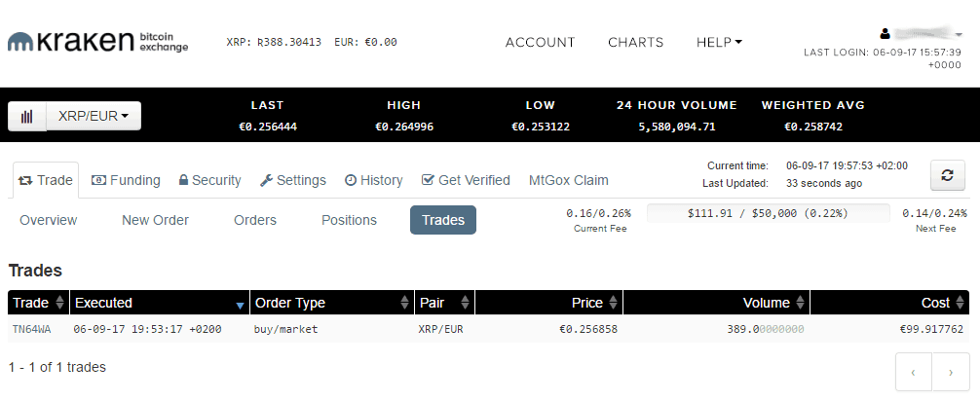Click the user profile icon
Screen dimensions: 980x401
pos(886,33)
